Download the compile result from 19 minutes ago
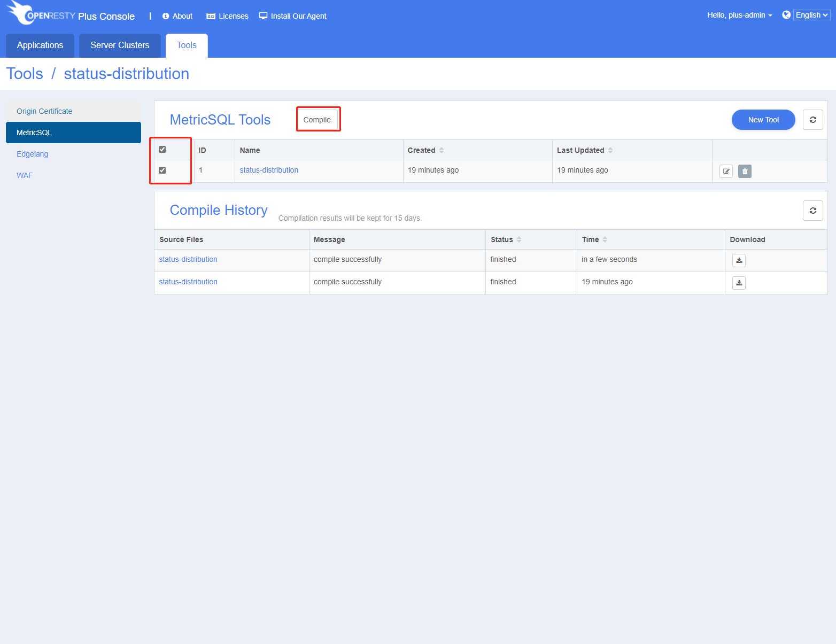The height and width of the screenshot is (644, 836). [x=739, y=283]
